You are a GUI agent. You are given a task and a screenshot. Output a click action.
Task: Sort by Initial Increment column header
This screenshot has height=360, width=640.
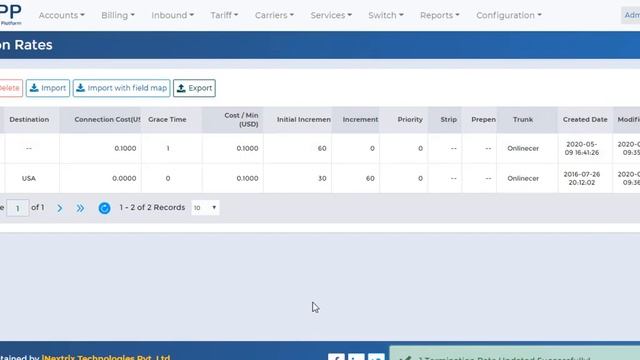pyautogui.click(x=304, y=120)
